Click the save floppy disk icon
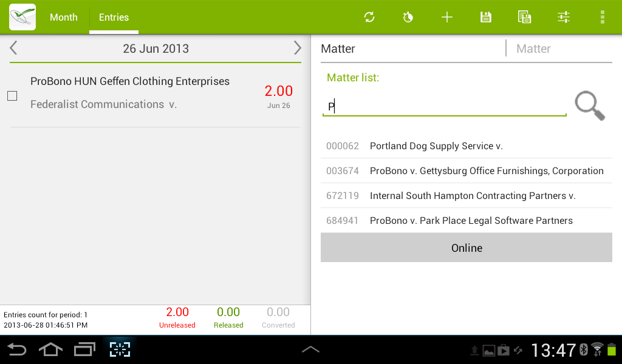 coord(485,17)
